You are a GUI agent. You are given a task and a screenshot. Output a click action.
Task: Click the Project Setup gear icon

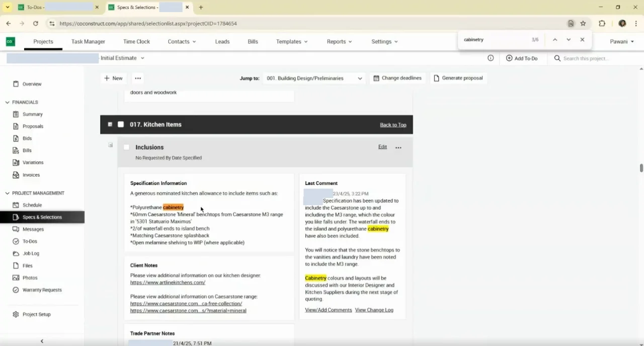click(16, 314)
